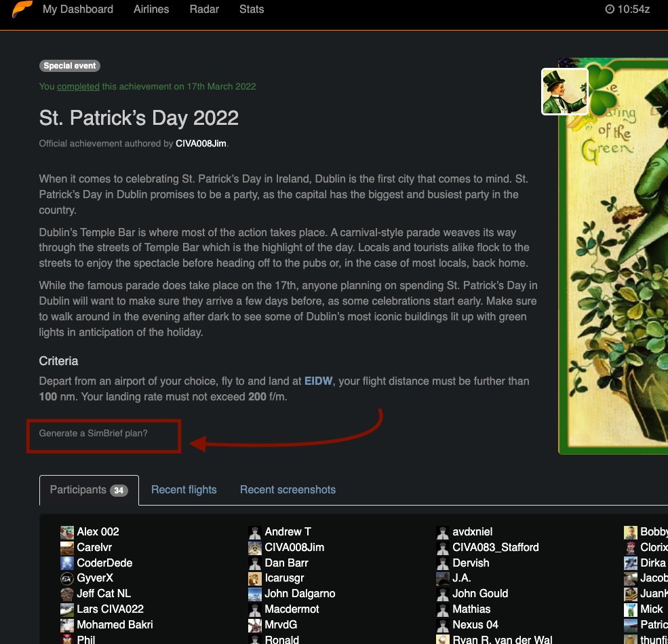Open Jeff Cat NL's profile
This screenshot has width=668, height=644.
pos(104,594)
